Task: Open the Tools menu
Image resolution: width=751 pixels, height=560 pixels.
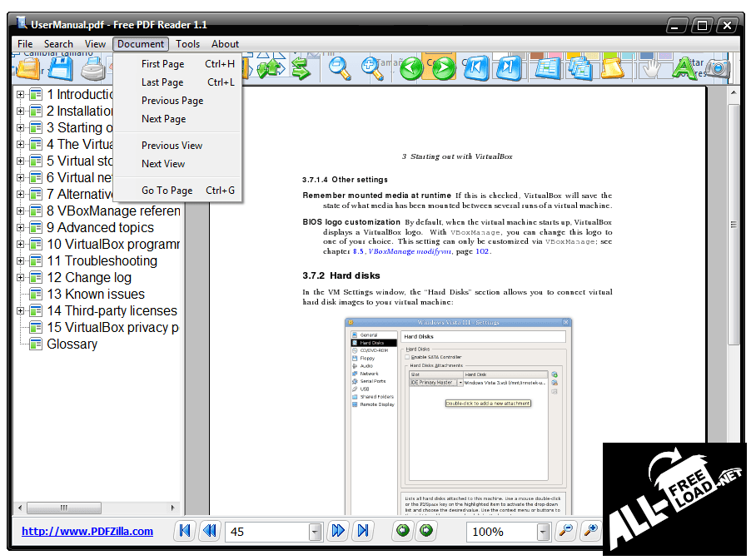Action: (x=187, y=44)
